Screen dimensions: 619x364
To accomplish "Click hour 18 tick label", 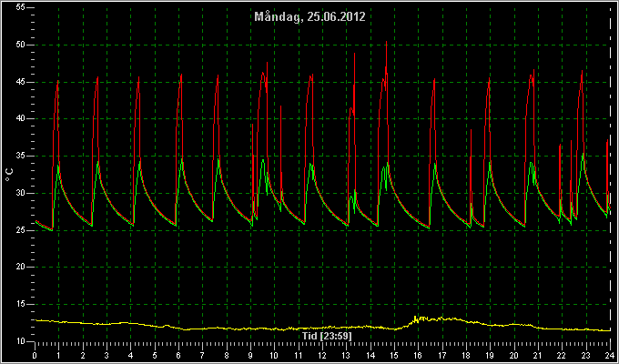I will 467,355.
